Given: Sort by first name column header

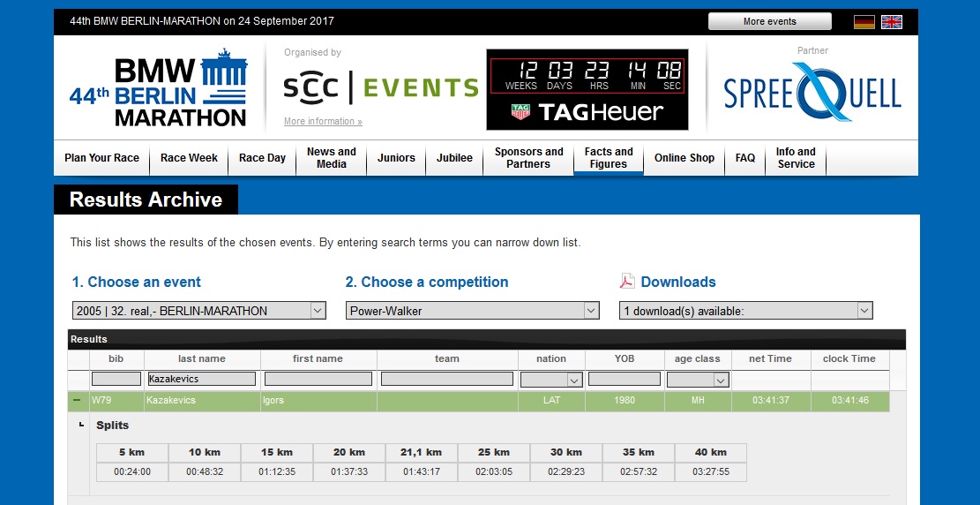Looking at the screenshot, I should (x=318, y=358).
